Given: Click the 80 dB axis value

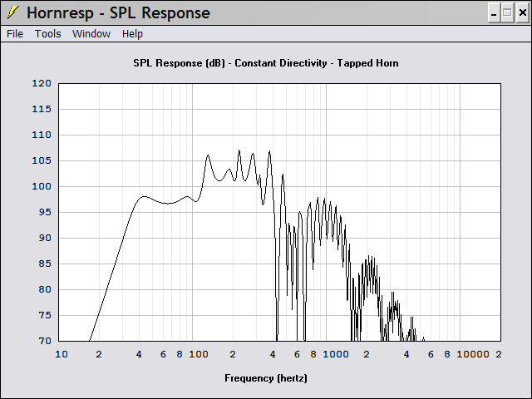Looking at the screenshot, I should pyautogui.click(x=45, y=289).
